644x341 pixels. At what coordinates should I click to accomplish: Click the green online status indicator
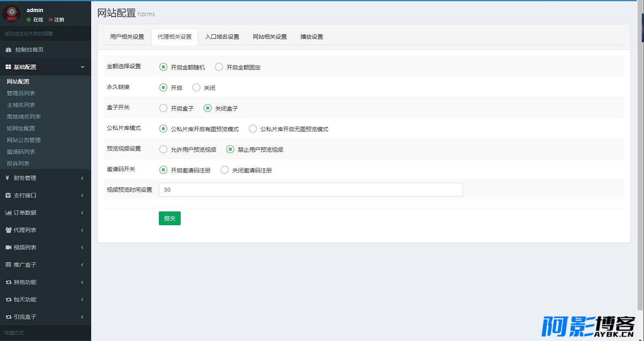[29, 20]
